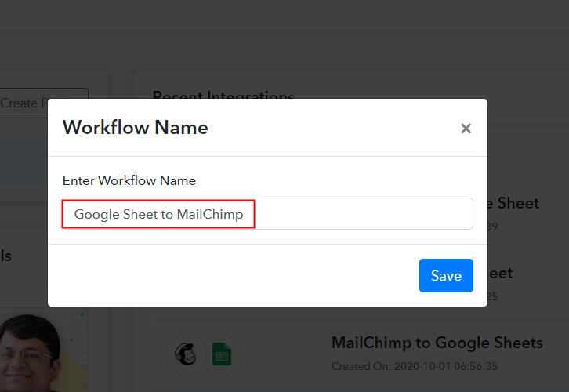
Task: Click the MailChimp monkey icon
Action: [x=185, y=355]
